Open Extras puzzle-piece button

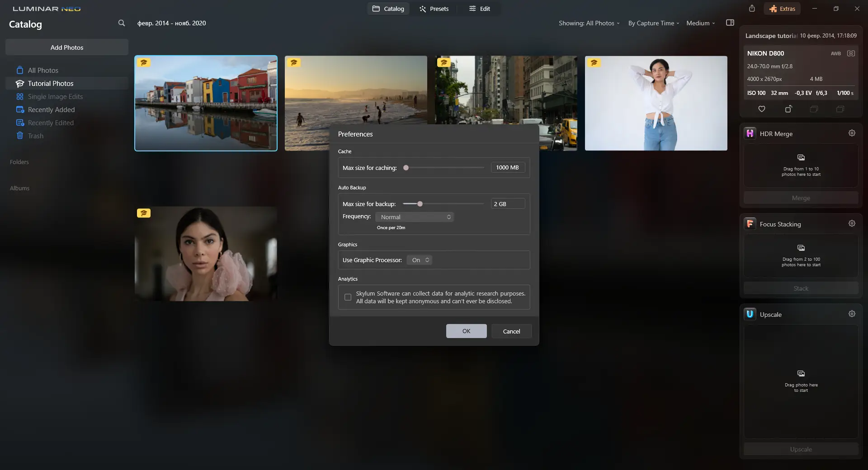pyautogui.click(x=782, y=9)
